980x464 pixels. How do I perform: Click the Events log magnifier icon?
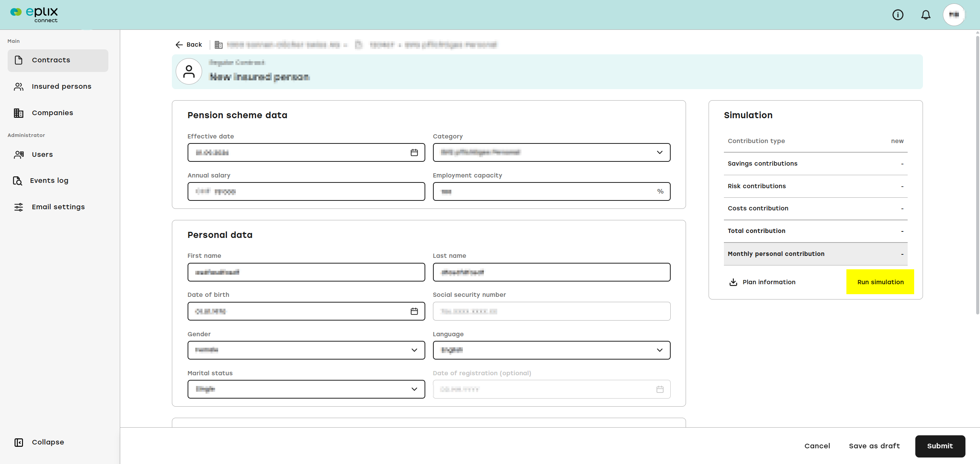point(17,181)
